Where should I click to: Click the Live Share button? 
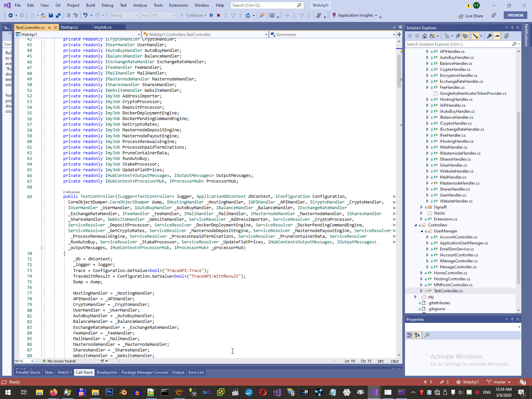click(x=471, y=16)
